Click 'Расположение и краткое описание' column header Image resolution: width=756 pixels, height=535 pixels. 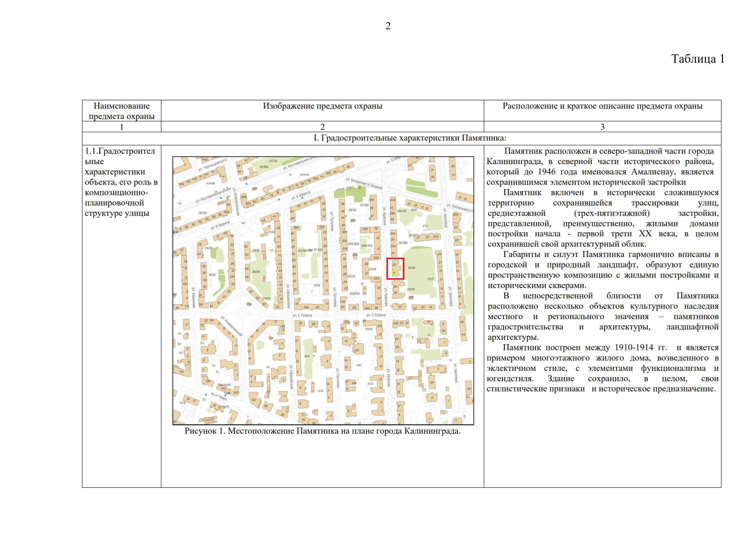point(602,106)
